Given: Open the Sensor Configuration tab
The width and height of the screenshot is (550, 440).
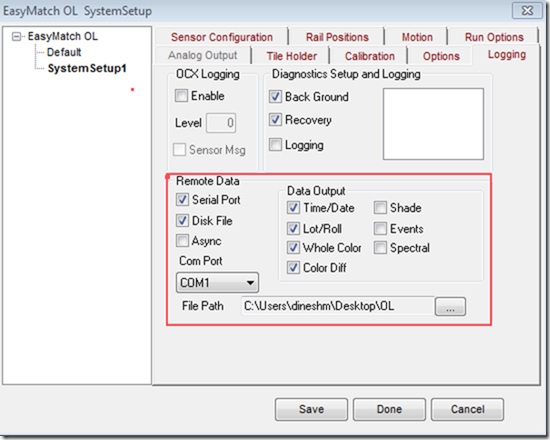Looking at the screenshot, I should click(222, 37).
